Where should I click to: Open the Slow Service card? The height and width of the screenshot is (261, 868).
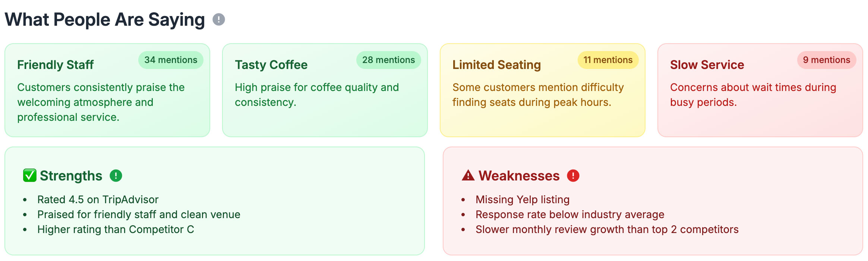click(x=760, y=90)
